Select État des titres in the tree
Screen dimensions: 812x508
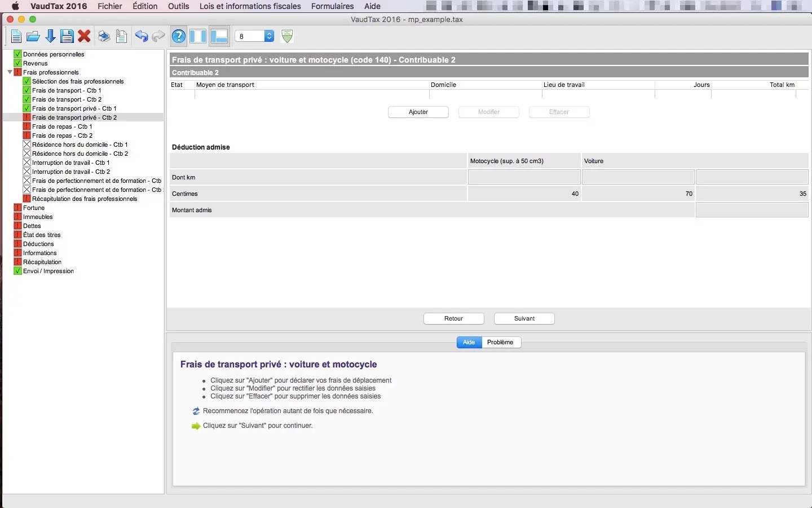pyautogui.click(x=42, y=235)
